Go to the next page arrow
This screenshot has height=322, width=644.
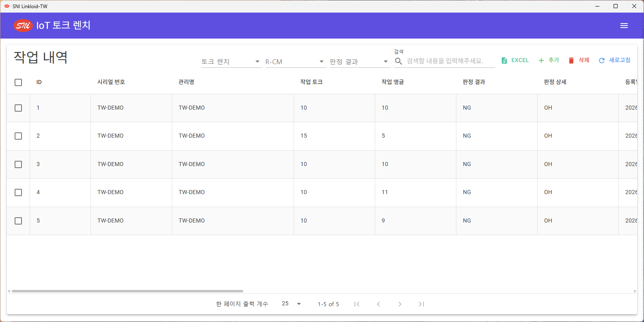click(400, 304)
